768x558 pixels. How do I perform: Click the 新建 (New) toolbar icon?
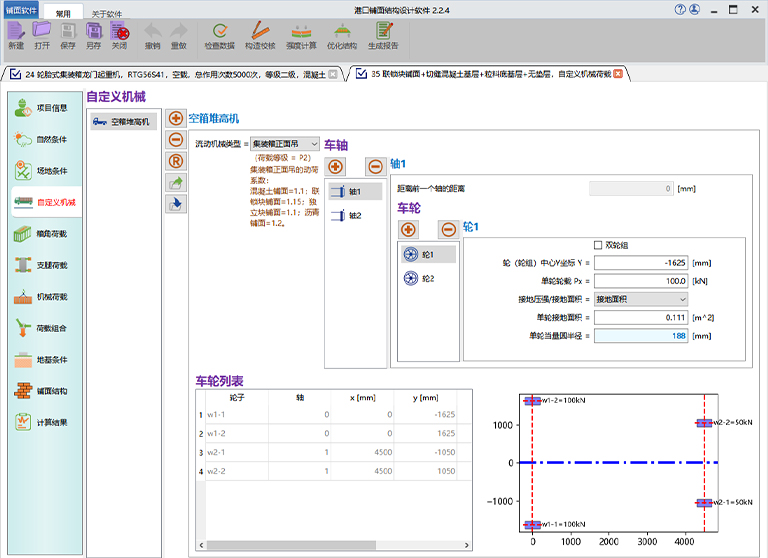[x=16, y=34]
